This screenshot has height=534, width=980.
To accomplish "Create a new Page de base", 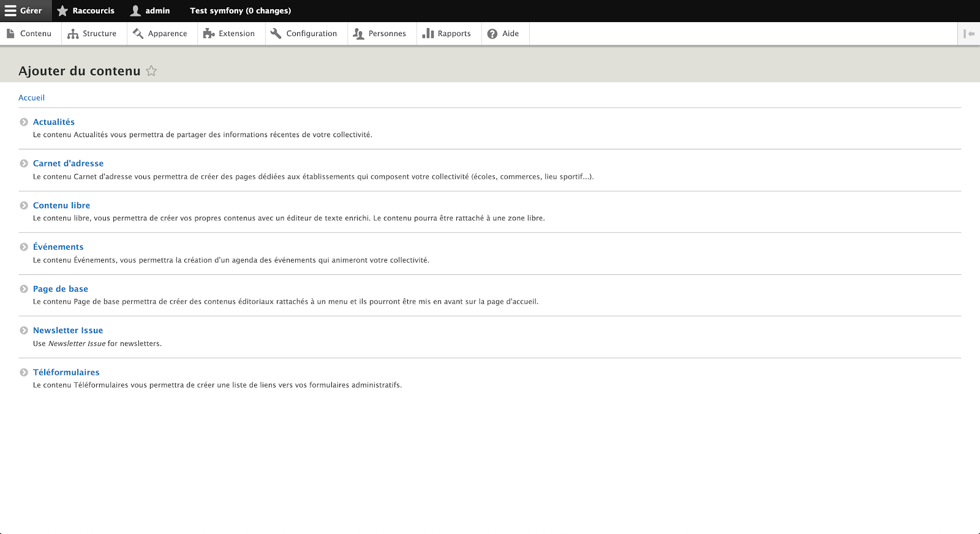I will 61,289.
